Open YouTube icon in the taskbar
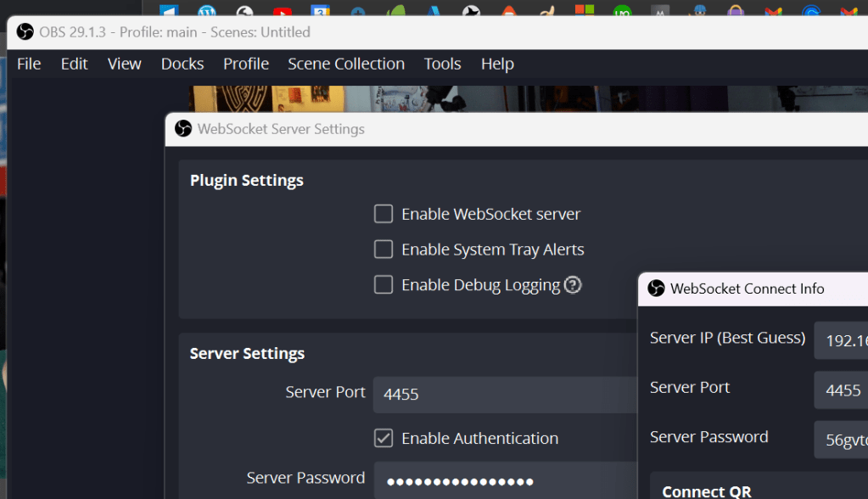Screen dimensions: 868x499 (x=283, y=10)
